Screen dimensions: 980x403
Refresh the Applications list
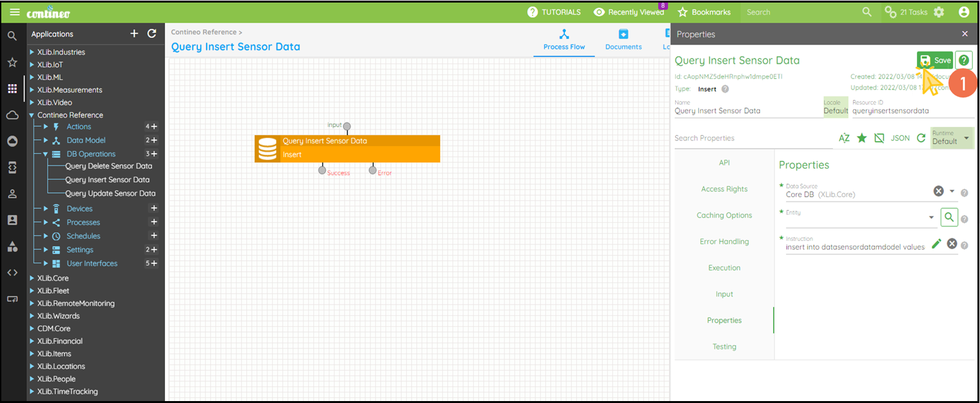coord(152,33)
